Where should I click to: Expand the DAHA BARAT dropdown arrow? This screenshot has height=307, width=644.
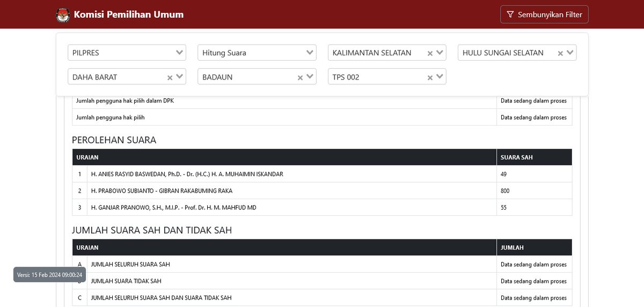(x=180, y=77)
